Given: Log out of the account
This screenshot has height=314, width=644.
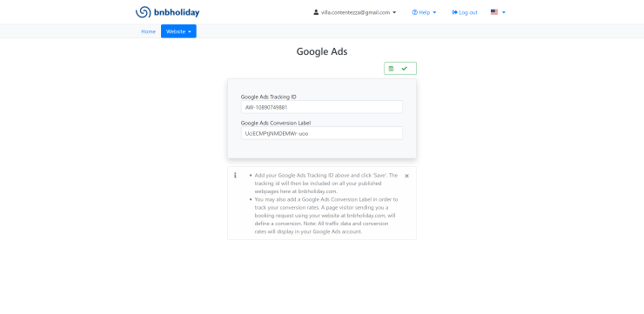Looking at the screenshot, I should point(465,12).
